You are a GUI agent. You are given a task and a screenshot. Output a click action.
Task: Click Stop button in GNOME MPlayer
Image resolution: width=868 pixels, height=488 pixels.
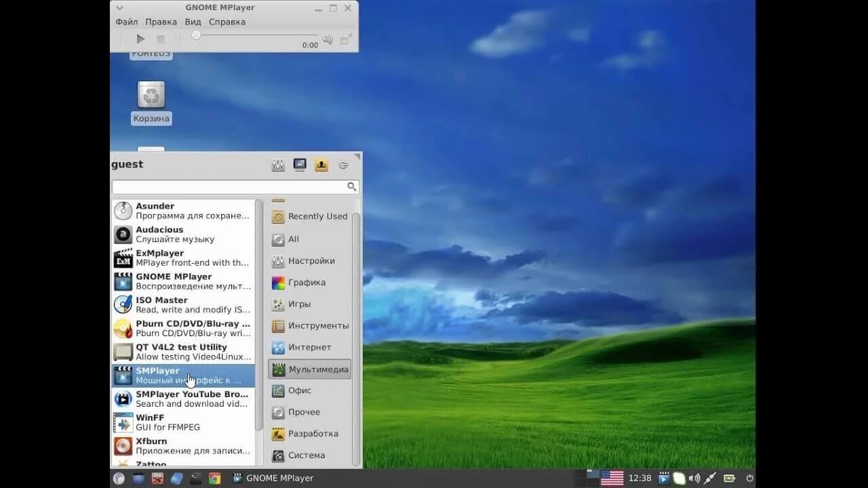coord(161,39)
